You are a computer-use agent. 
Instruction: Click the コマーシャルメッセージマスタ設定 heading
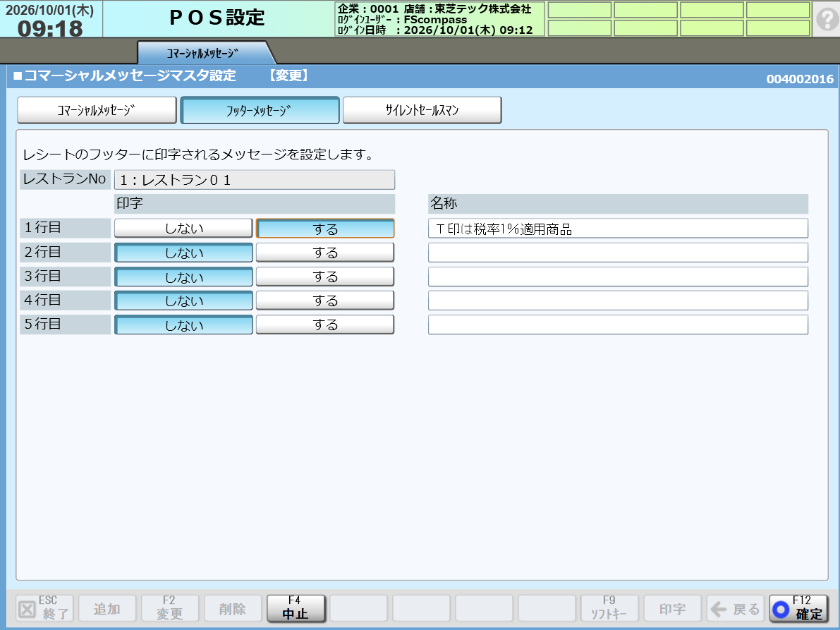[130, 75]
